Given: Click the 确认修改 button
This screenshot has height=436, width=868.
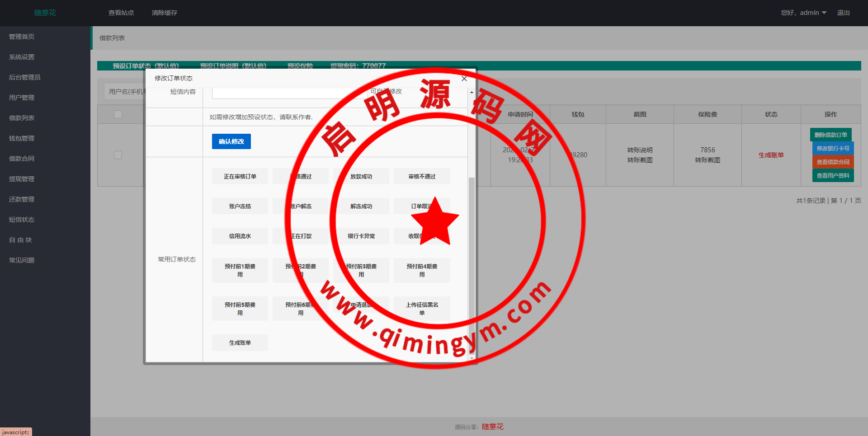Looking at the screenshot, I should pyautogui.click(x=231, y=141).
